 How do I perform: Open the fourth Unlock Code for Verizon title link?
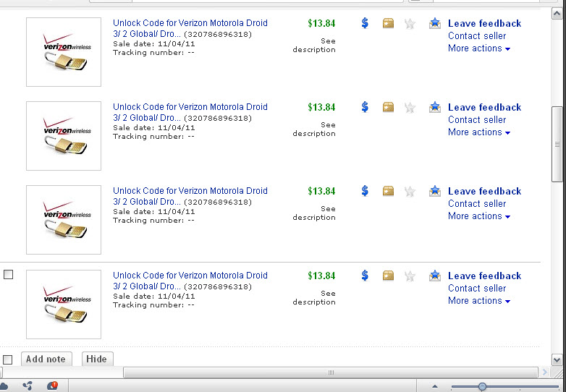point(190,281)
